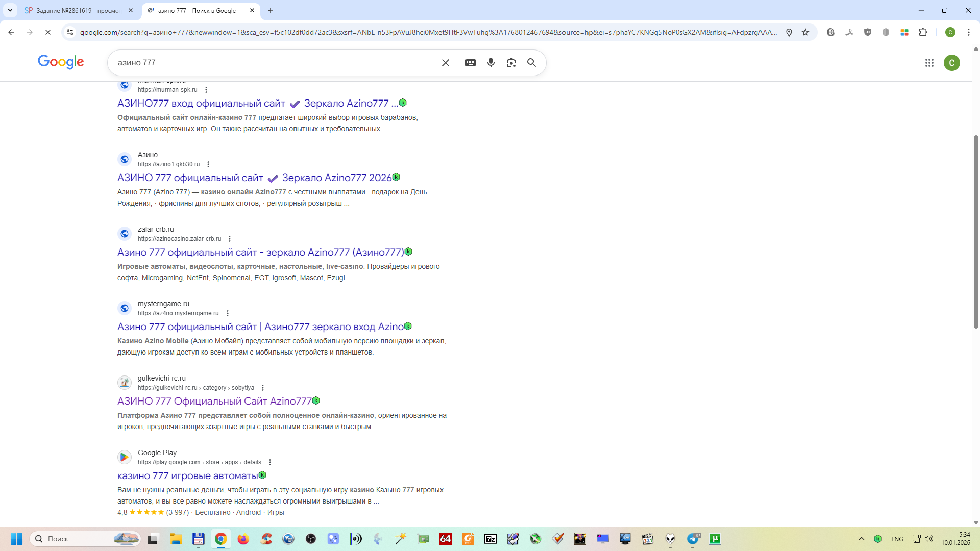
Task: Open three-dot menu for mysterngame.ru result
Action: pos(228,313)
